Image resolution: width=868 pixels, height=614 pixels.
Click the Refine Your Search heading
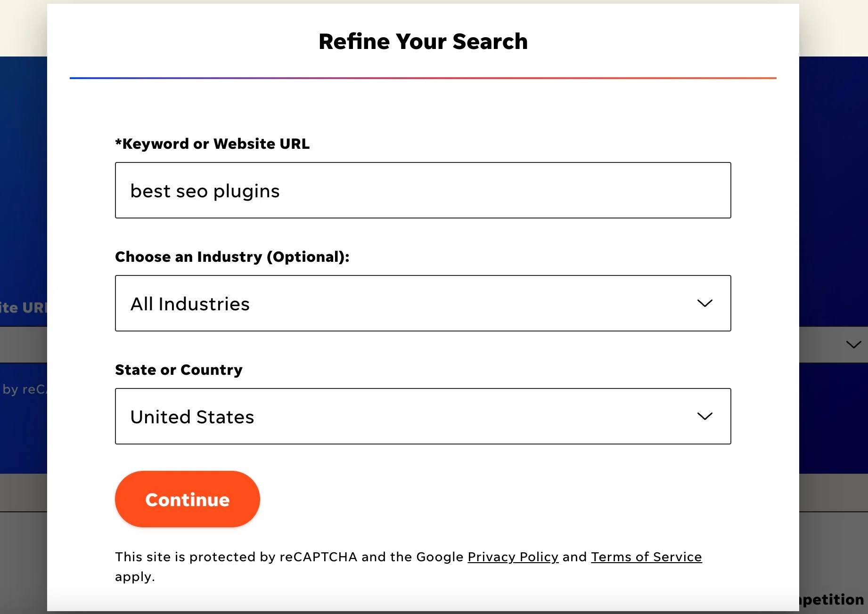point(423,41)
